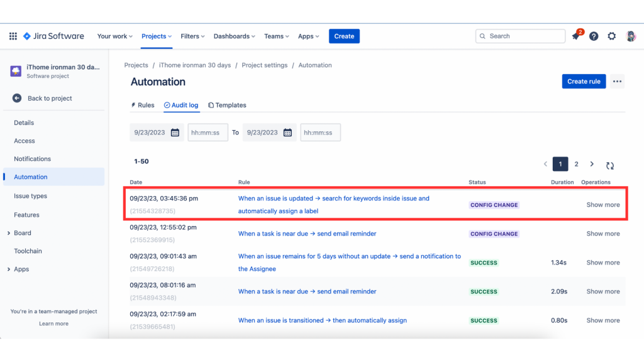Image resolution: width=644 pixels, height=362 pixels.
Task: Expand the Apps top menu
Action: (x=308, y=36)
